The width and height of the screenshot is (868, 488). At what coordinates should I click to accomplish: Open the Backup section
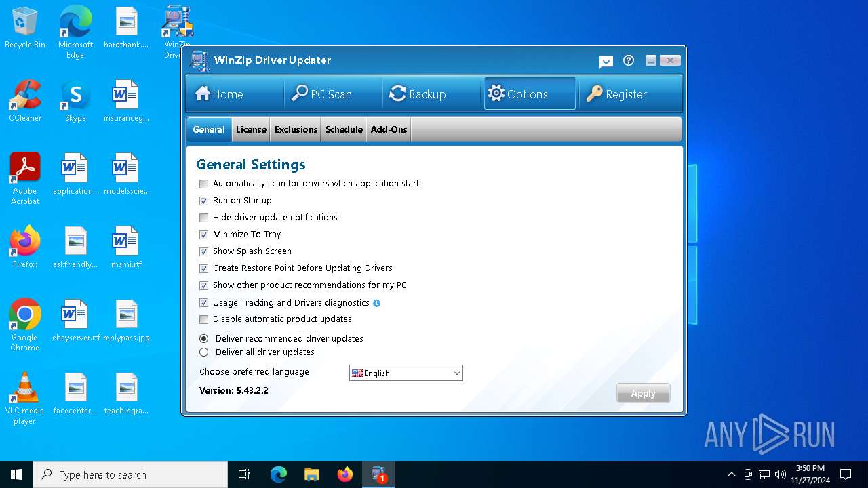click(432, 94)
